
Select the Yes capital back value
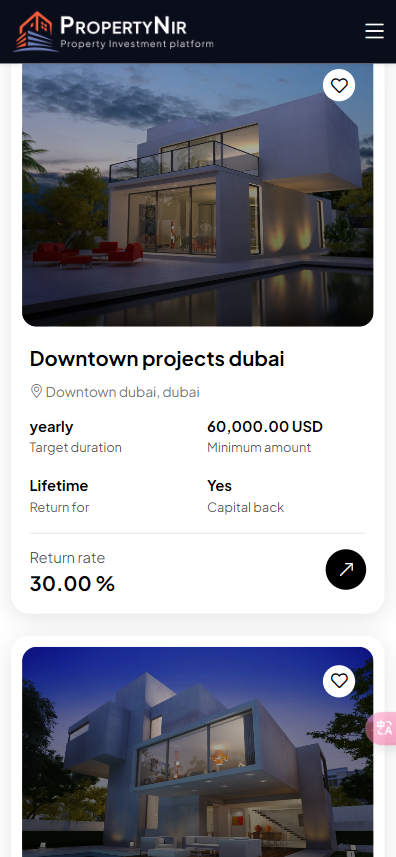click(220, 485)
